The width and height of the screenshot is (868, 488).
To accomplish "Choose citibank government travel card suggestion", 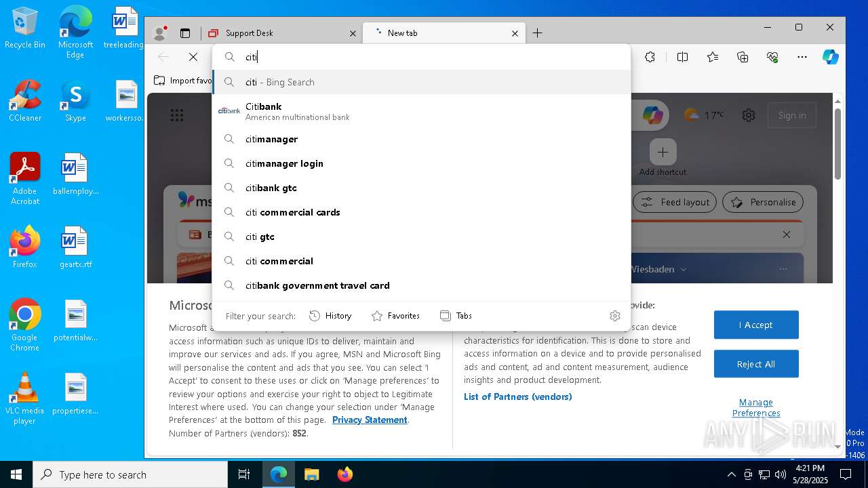I will click(x=421, y=285).
